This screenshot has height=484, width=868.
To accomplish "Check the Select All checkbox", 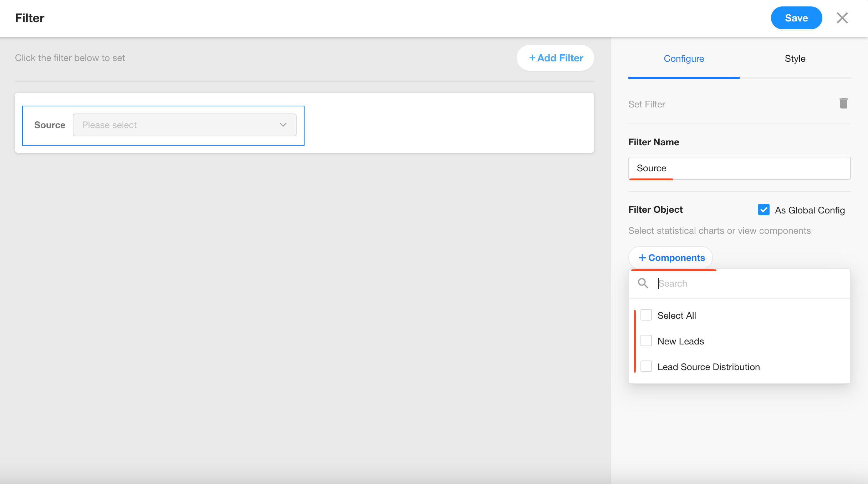I will click(x=646, y=315).
